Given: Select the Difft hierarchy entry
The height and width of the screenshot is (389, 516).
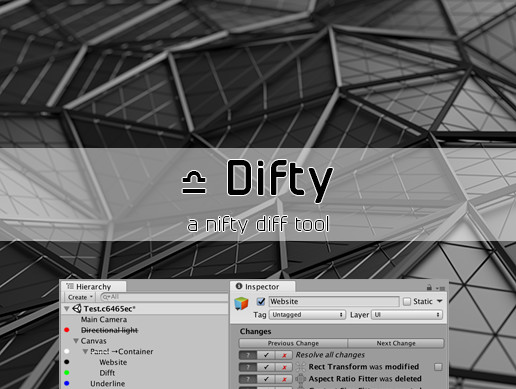Looking at the screenshot, I should tap(107, 373).
